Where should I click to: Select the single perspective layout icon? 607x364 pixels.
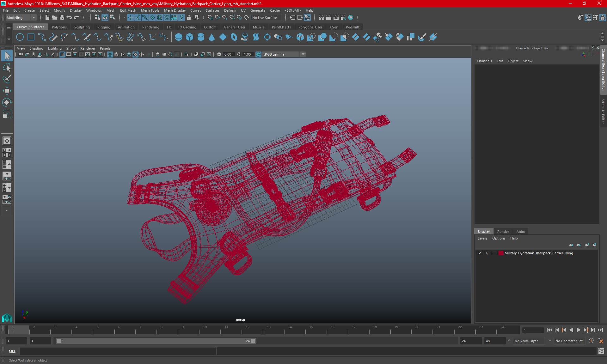tap(7, 141)
